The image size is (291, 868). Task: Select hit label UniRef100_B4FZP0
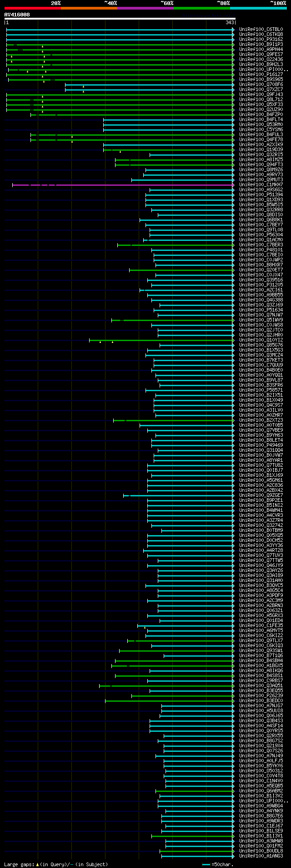261,115
